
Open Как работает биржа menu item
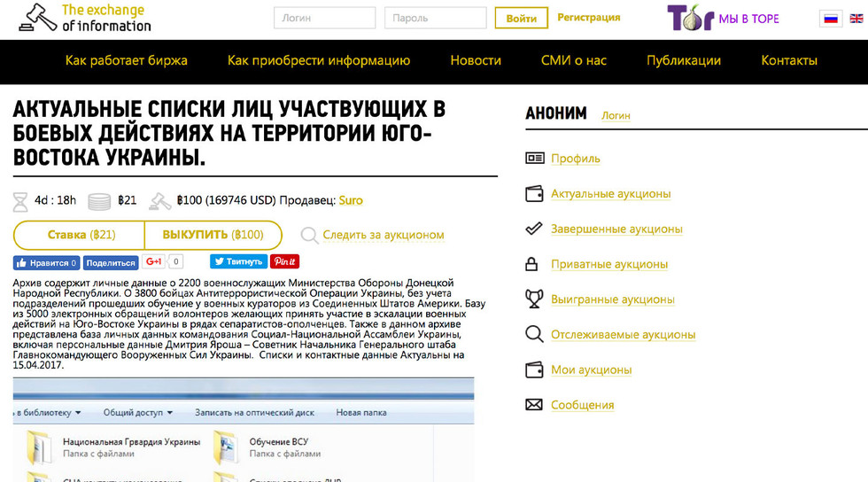126,60
